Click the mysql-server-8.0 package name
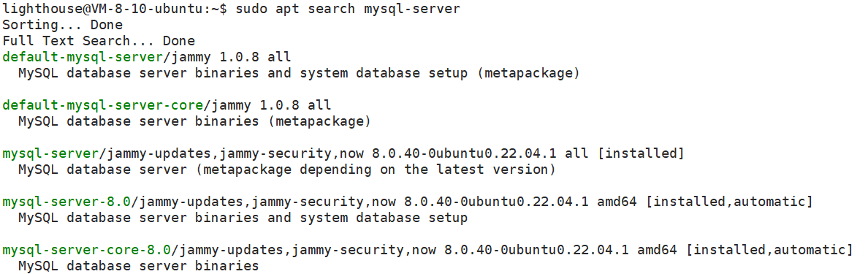The height and width of the screenshot is (274, 868). tap(67, 202)
